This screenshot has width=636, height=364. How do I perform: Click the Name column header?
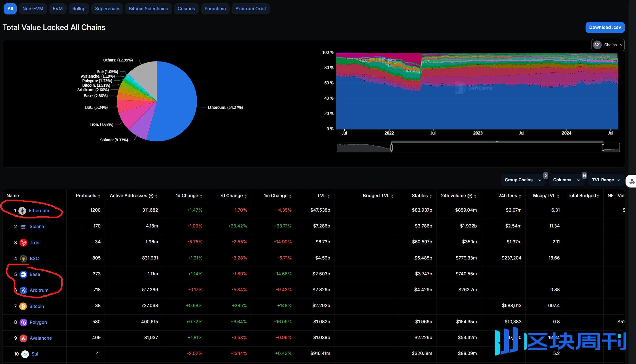point(13,196)
